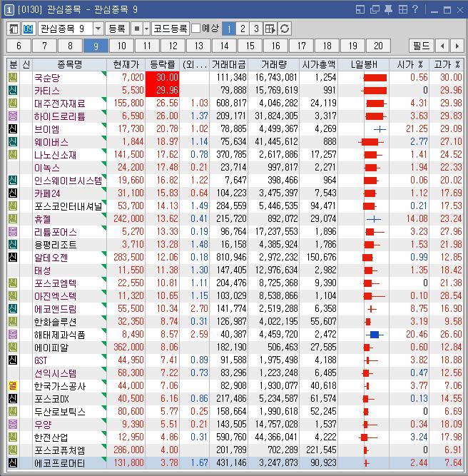Viewport: 468px width, 476px height.
Task: Click the 신 badge in the 에코프로머티 row
Action: coord(12,462)
